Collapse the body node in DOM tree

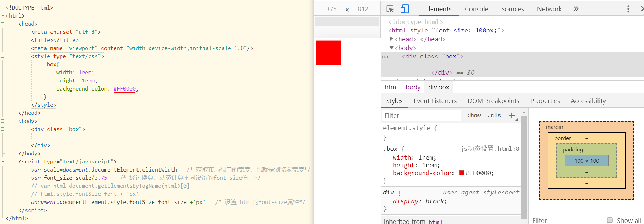point(391,48)
